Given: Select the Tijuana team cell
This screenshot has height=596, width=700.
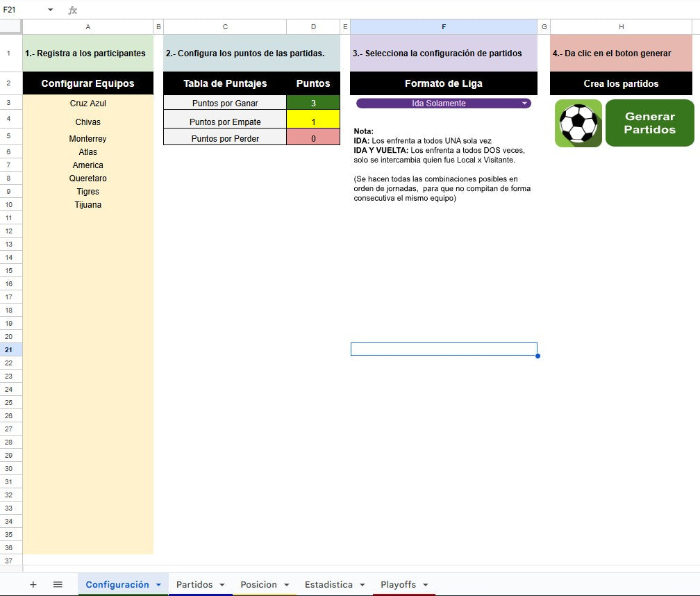Looking at the screenshot, I should click(87, 204).
